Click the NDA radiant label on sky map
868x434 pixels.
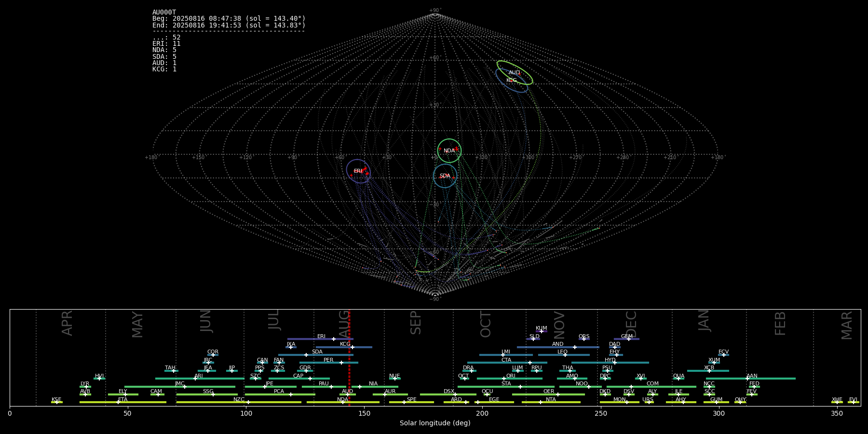(449, 151)
